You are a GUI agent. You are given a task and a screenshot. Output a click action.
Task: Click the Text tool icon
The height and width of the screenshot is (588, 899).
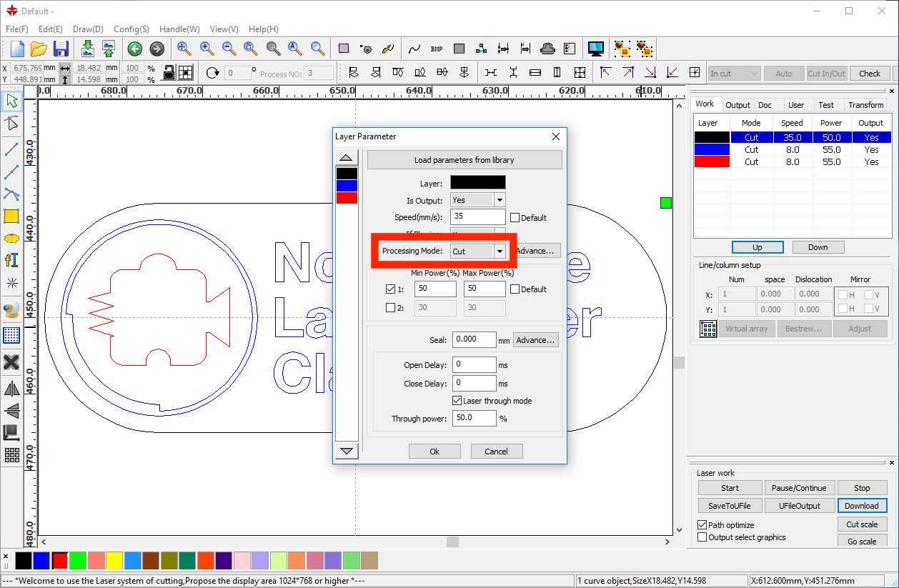pos(11,260)
